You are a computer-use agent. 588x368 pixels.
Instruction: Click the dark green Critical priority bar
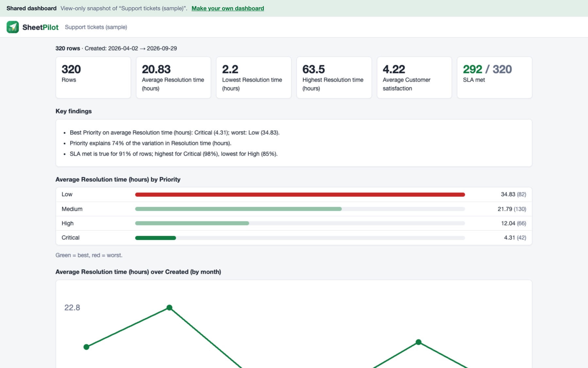(155, 238)
